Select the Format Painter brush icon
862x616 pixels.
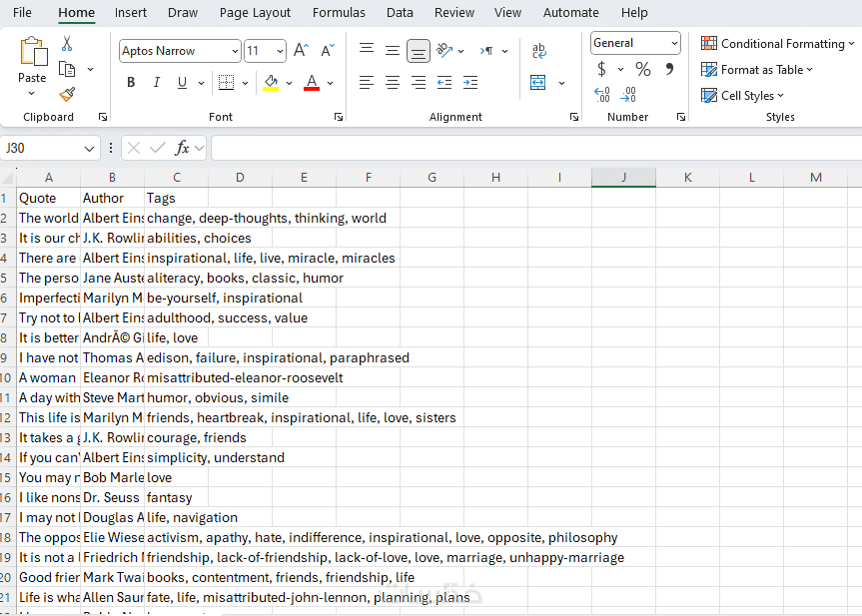point(67,95)
